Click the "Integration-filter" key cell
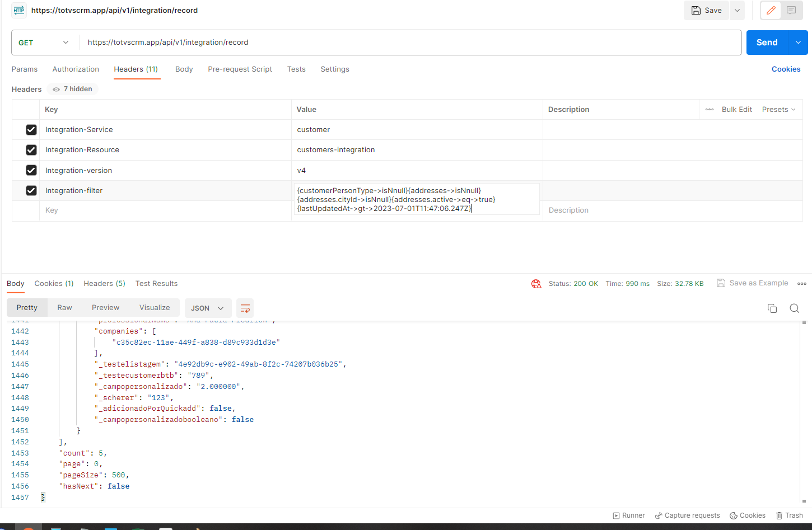 click(x=165, y=191)
